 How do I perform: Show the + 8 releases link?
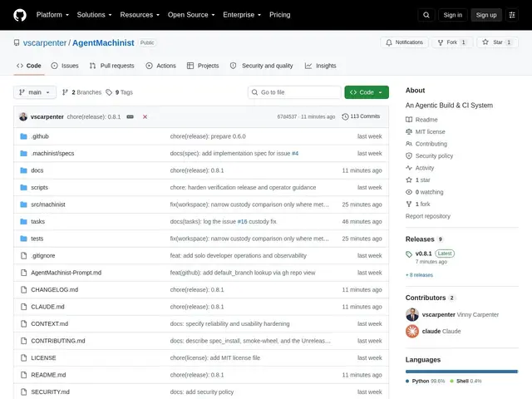point(419,275)
